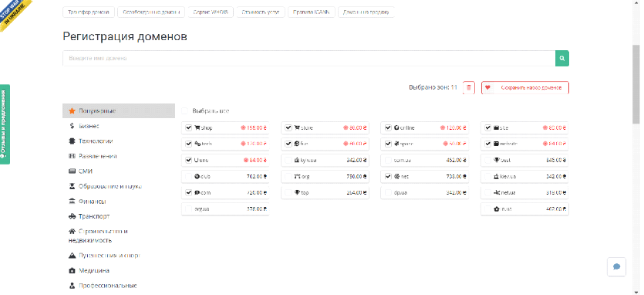Uncheck the net domain checkbox
The height and width of the screenshot is (295, 644).
(388, 177)
